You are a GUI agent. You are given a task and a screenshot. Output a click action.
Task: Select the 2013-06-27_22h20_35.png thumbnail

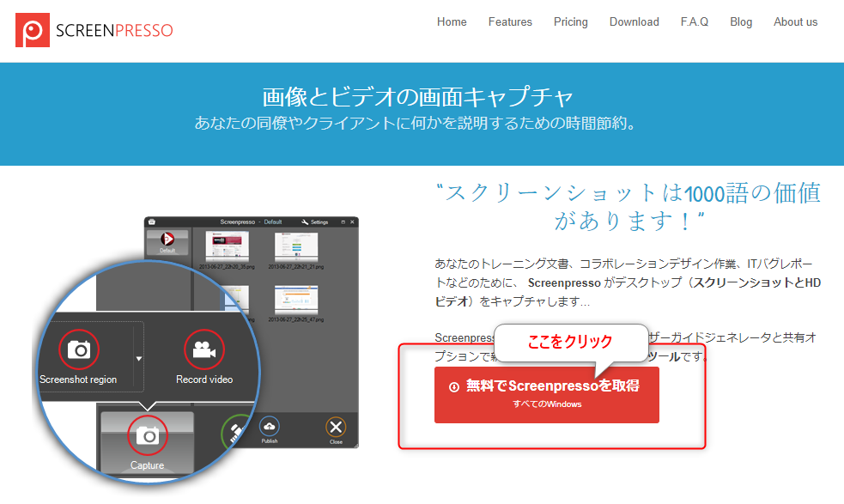227,246
